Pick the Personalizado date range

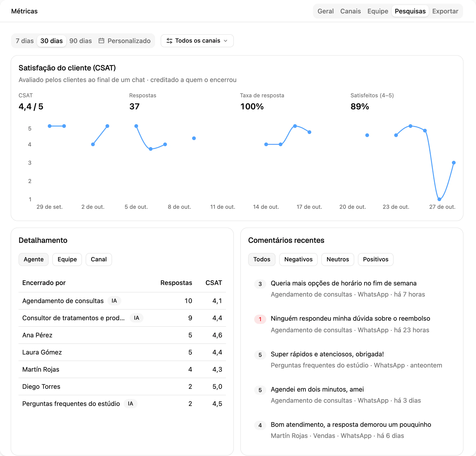point(125,41)
